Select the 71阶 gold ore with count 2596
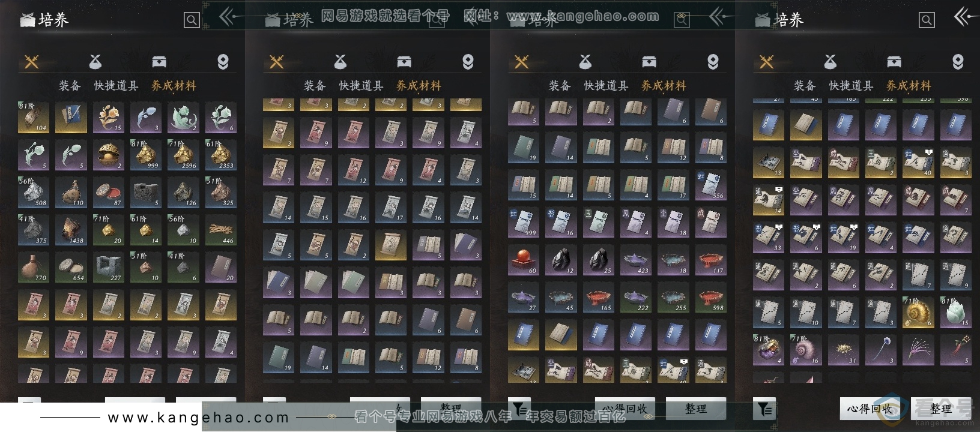The image size is (980, 432). (x=183, y=155)
